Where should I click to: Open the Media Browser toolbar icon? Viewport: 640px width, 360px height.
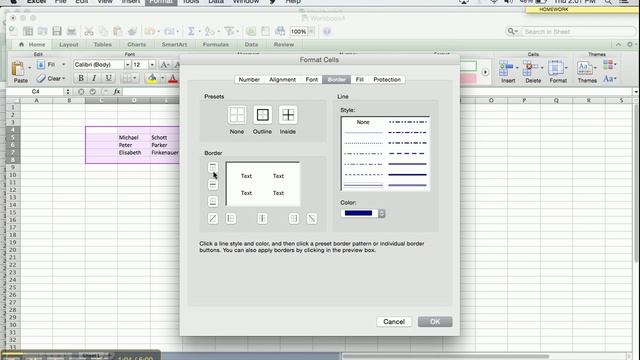pos(280,31)
